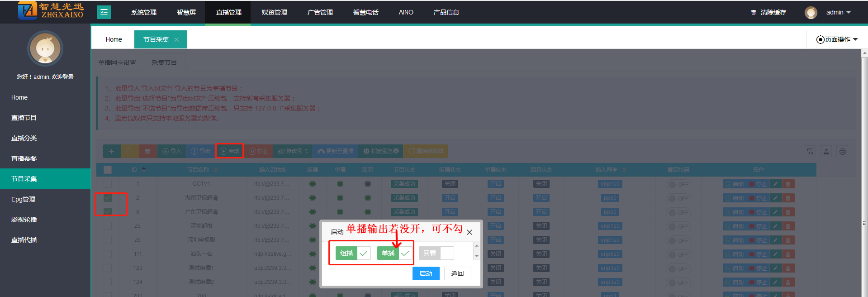Screen dimensions: 868x297
Task: Click the column filter grid icon
Action: coord(810,152)
